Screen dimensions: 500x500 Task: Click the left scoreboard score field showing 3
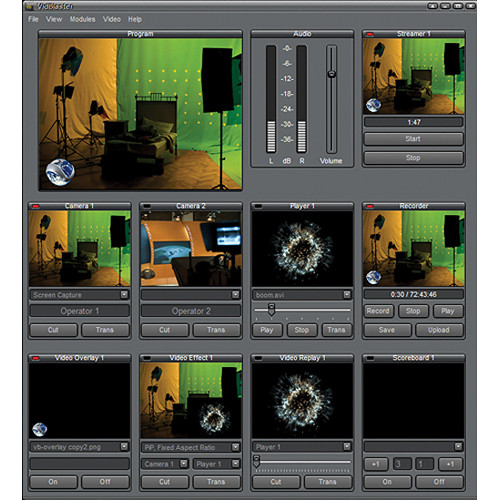(x=402, y=464)
